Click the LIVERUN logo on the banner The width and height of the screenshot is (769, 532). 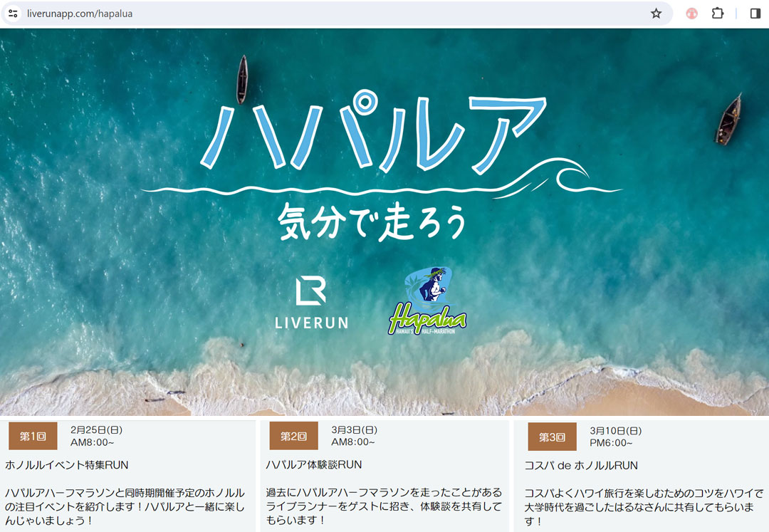pyautogui.click(x=311, y=302)
